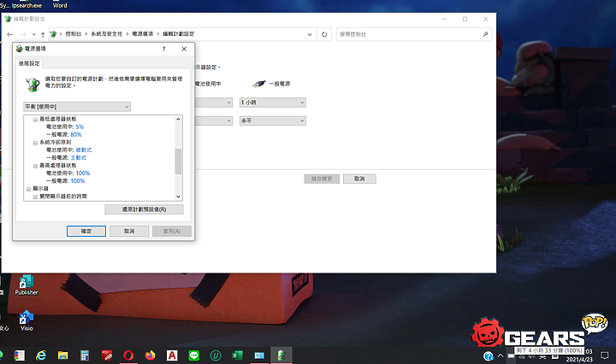Viewport: 616px width, 364px height.
Task: Click the 套用(A) button
Action: tap(172, 231)
